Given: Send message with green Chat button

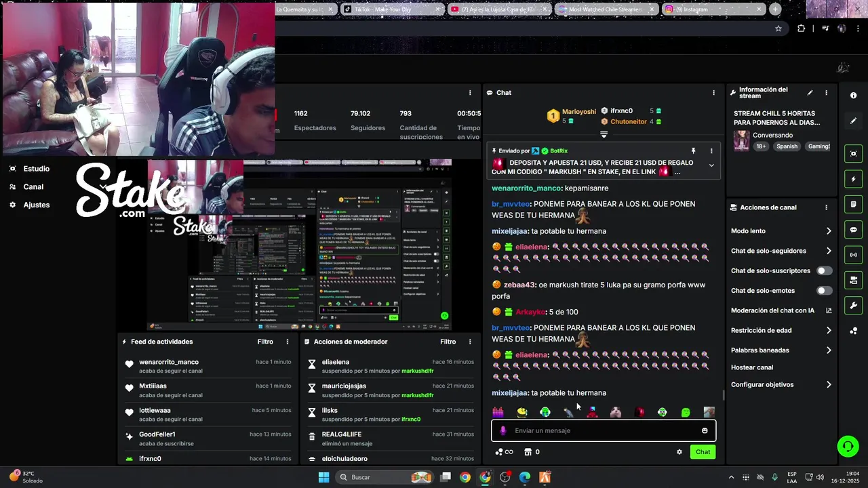Looking at the screenshot, I should 703,452.
